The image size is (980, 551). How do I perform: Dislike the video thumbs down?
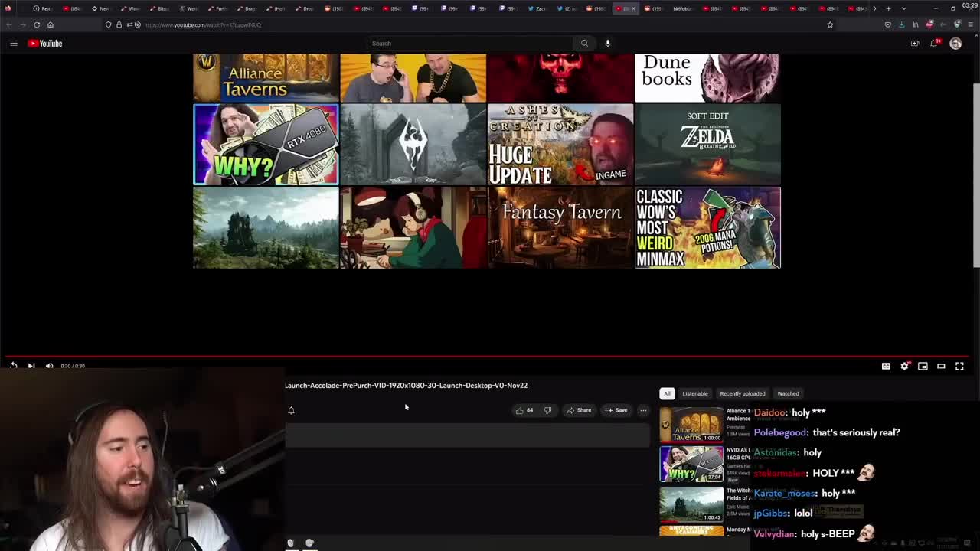pos(547,410)
